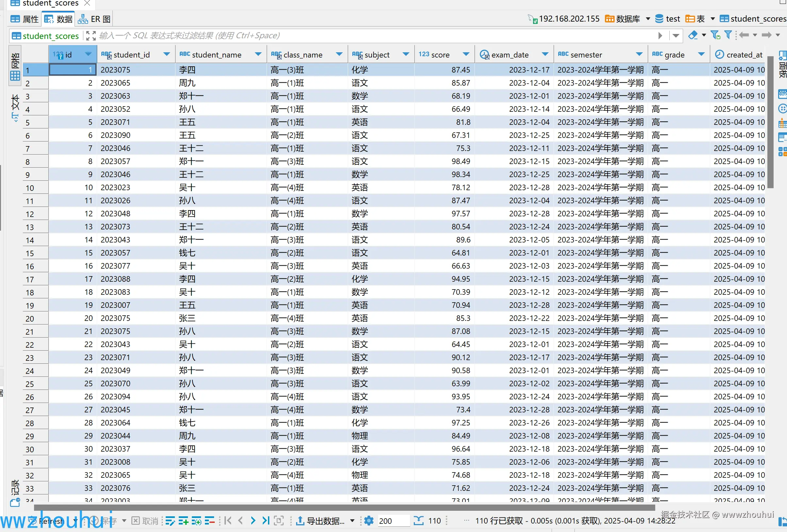Go to last row icon

(266, 521)
